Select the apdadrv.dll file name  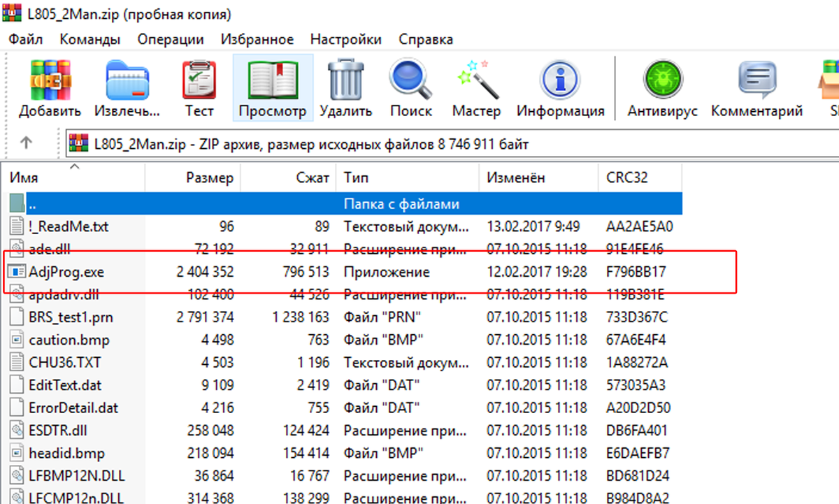coord(65,294)
